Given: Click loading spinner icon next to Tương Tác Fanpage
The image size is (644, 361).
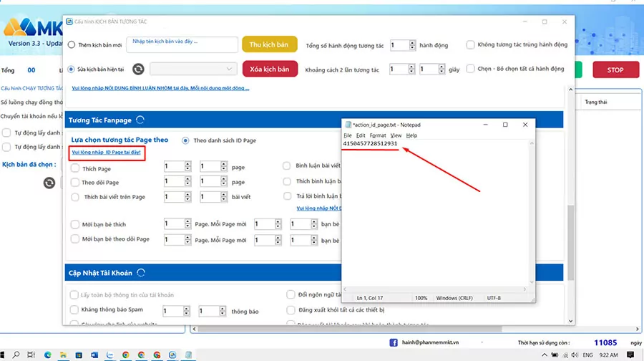Looking at the screenshot, I should coord(140,120).
